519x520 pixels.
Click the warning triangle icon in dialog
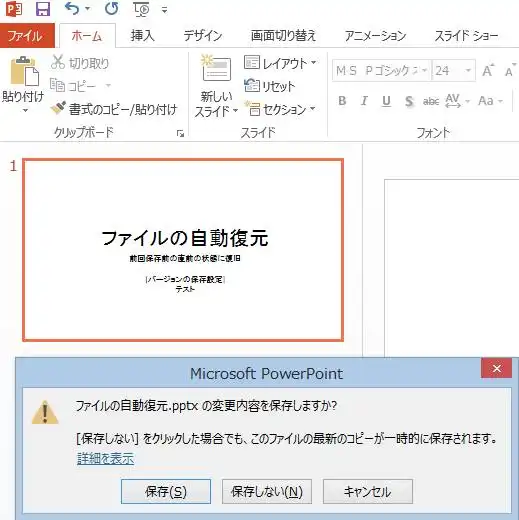pos(45,413)
